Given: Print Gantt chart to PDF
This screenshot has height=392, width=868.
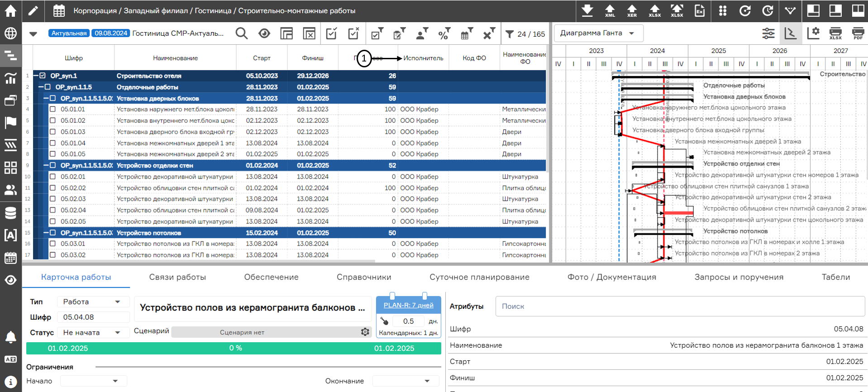Looking at the screenshot, I should tap(858, 33).
